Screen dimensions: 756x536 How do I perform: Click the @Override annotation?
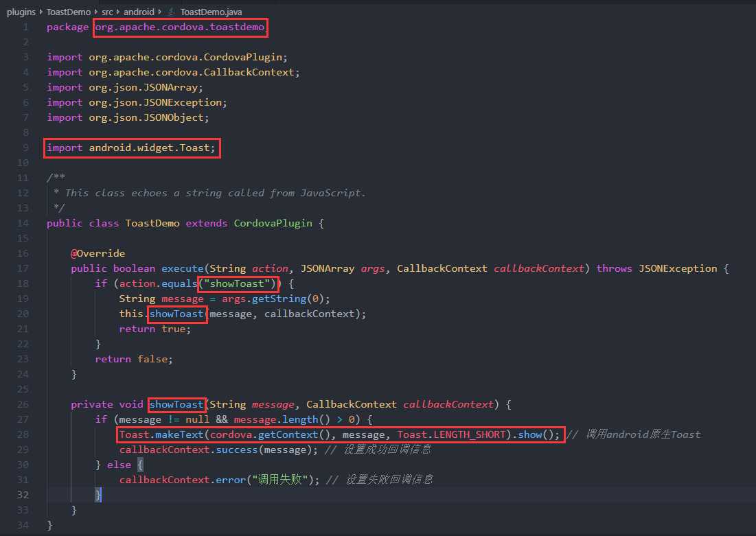pyautogui.click(x=98, y=253)
